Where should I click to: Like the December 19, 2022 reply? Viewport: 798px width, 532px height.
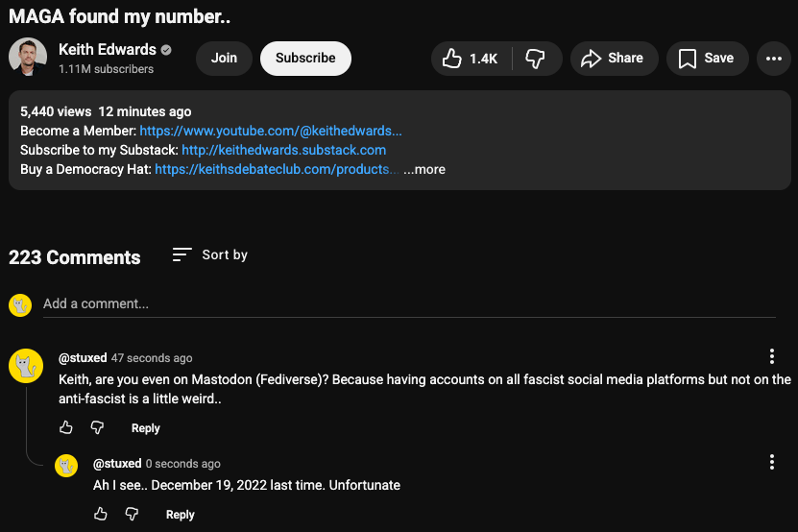101,514
